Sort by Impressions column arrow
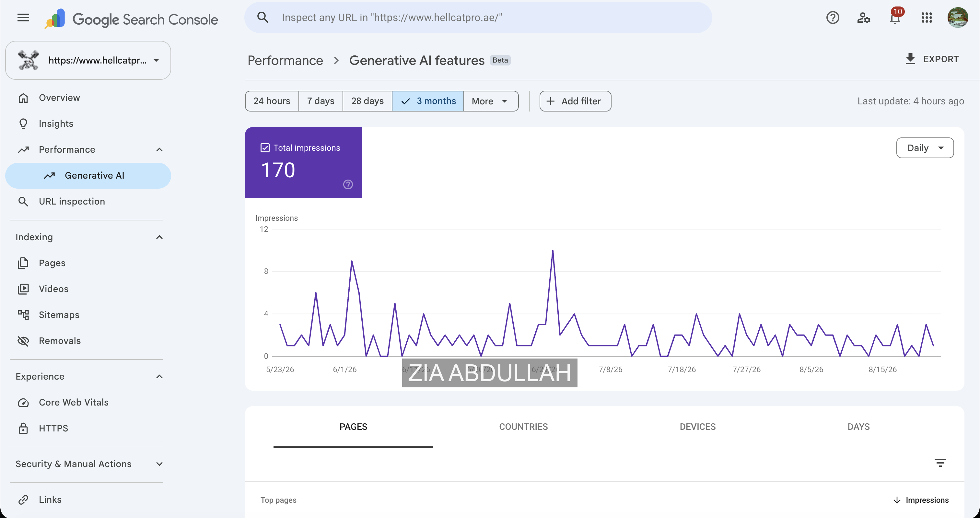Viewport: 980px width, 518px height. [x=897, y=500]
